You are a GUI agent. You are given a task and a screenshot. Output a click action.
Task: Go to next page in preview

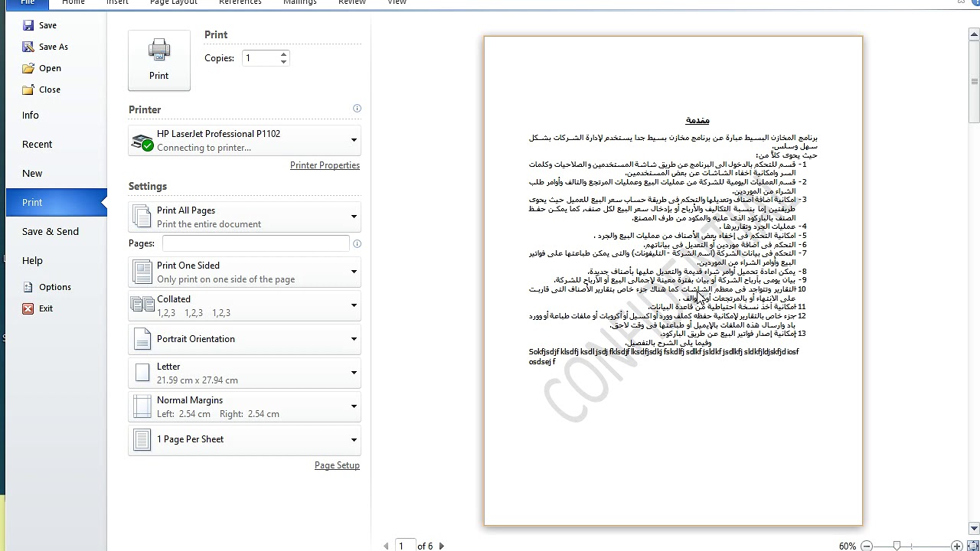click(441, 546)
